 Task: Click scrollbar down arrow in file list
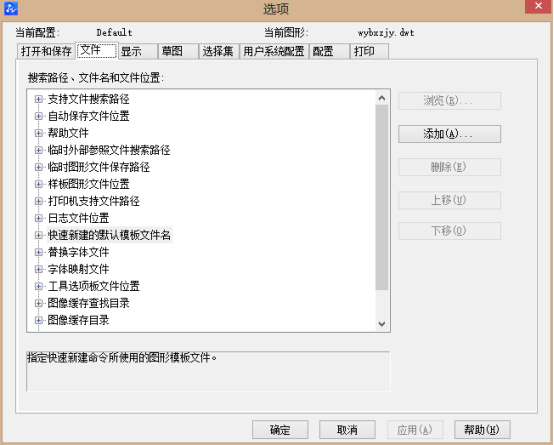click(382, 324)
